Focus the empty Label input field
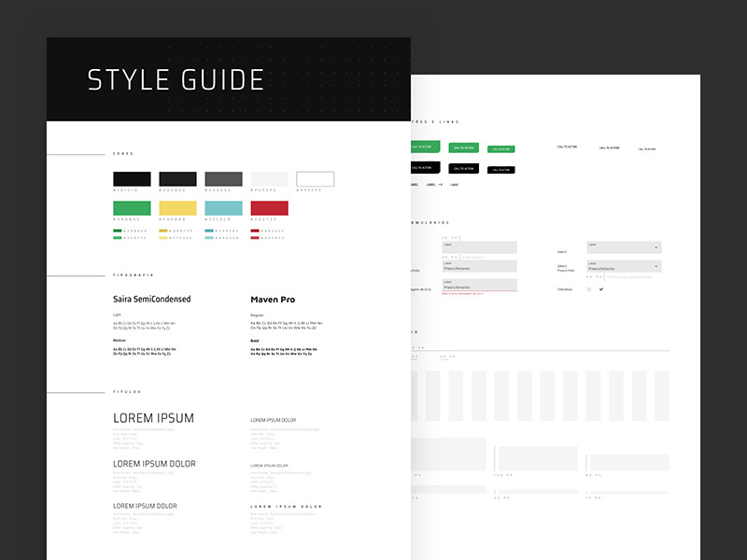The height and width of the screenshot is (560, 747). 480,247
